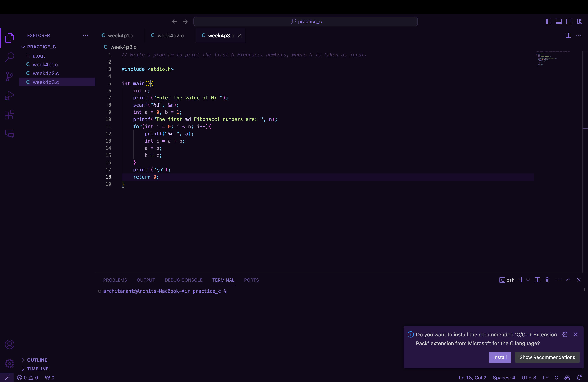Screen dimensions: 588x382
Task: Open the Run and Debug view
Action: pos(9,95)
